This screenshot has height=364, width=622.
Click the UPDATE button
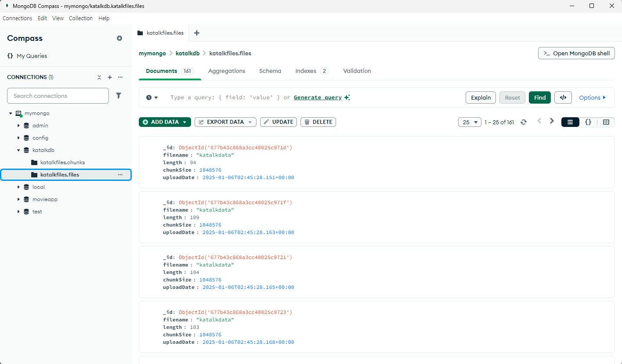[x=278, y=122]
